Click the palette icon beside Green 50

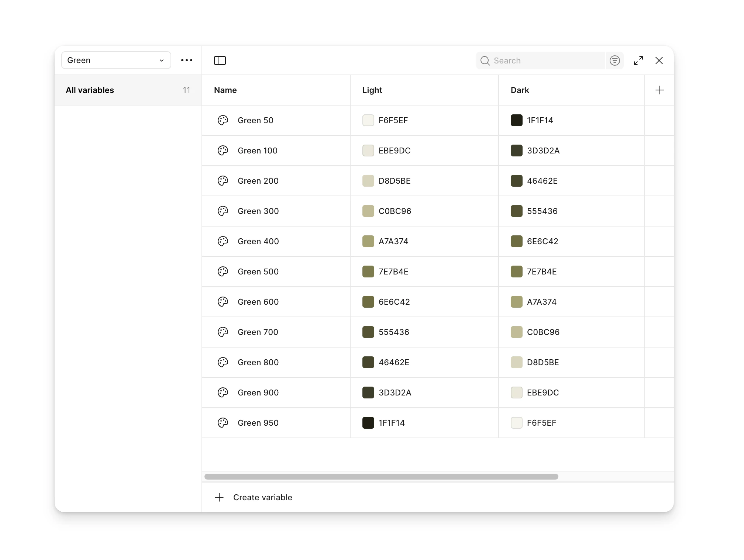tap(223, 120)
